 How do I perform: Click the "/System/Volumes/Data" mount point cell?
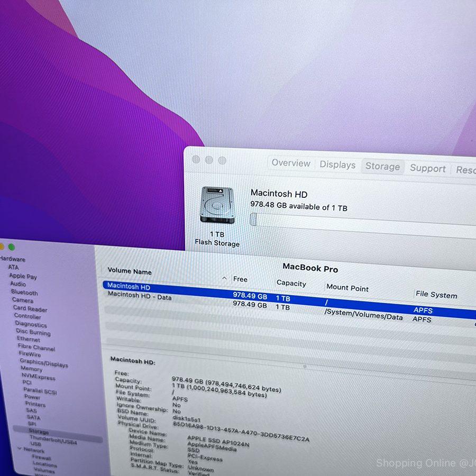[364, 315]
